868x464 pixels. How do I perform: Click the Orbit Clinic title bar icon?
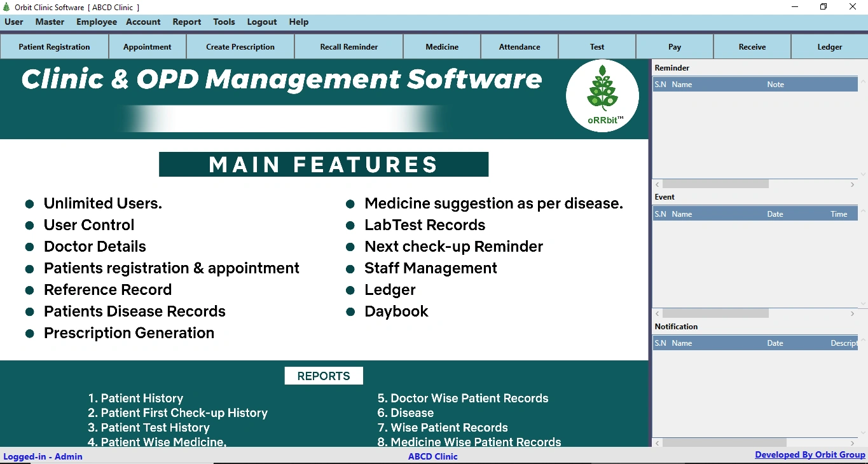pos(7,7)
